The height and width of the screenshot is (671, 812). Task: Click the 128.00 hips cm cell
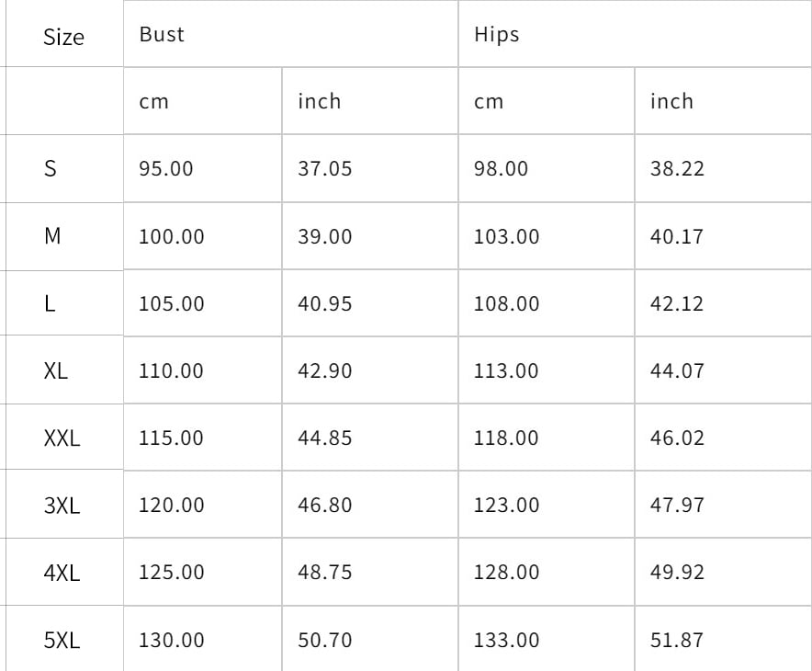506,573
